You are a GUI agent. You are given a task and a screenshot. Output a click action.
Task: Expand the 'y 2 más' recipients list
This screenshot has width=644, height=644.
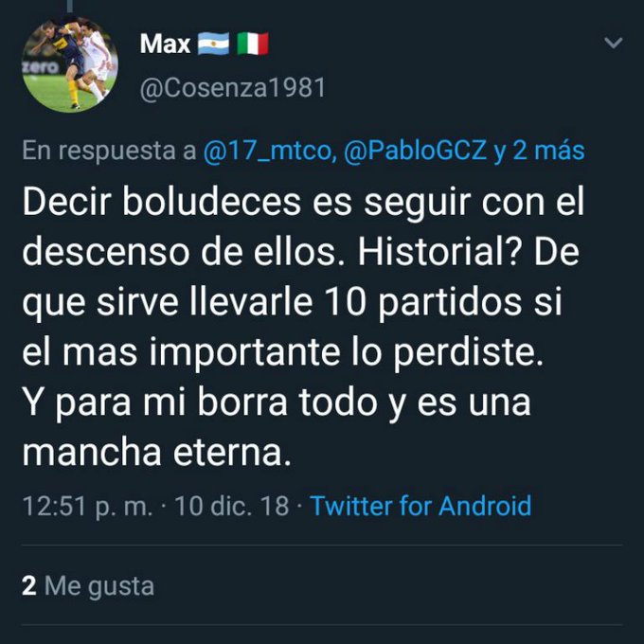[x=539, y=151]
